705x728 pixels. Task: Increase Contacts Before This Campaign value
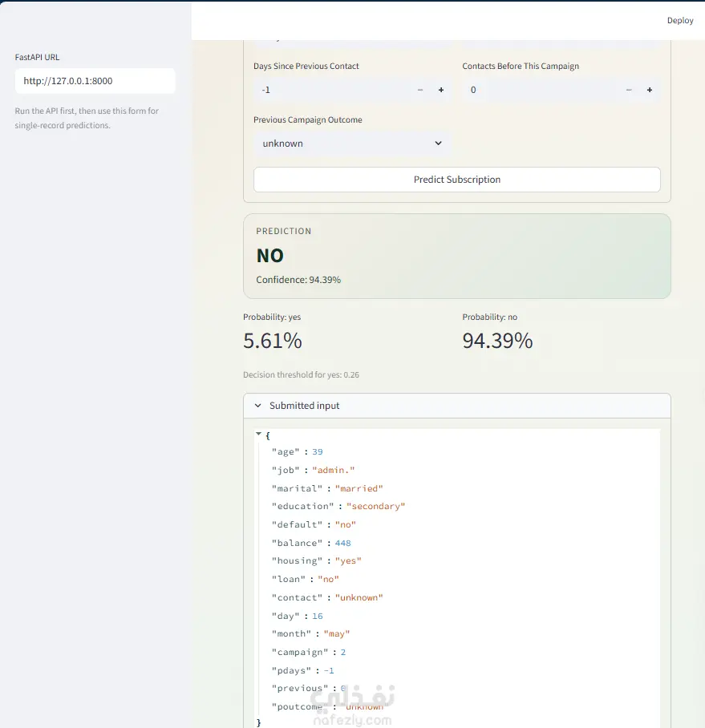[650, 90]
